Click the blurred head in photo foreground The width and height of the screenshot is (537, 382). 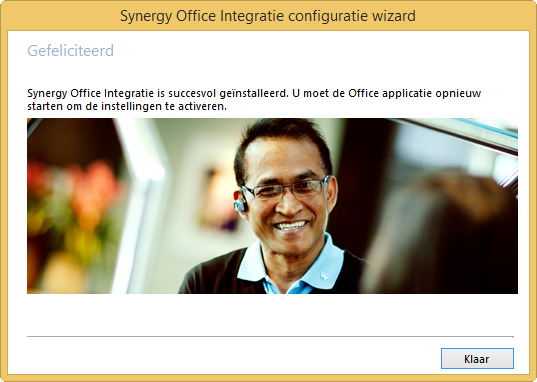442,236
